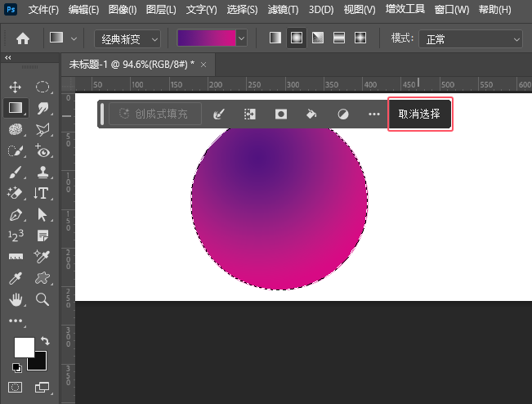Click the transform selection icon in taskbar

250,114
